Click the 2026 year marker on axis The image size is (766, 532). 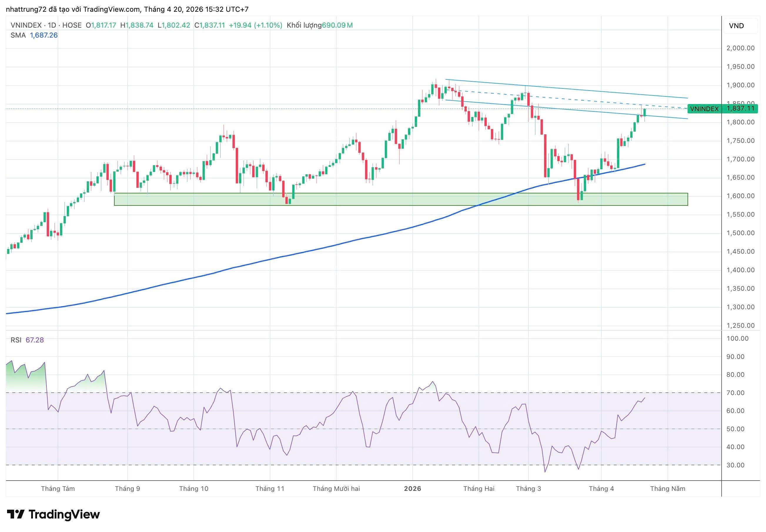tap(412, 489)
